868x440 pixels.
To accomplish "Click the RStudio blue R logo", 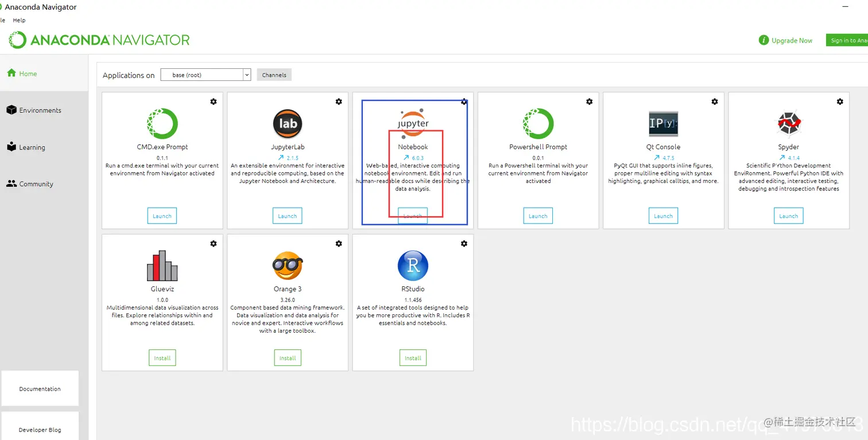I will tap(413, 266).
